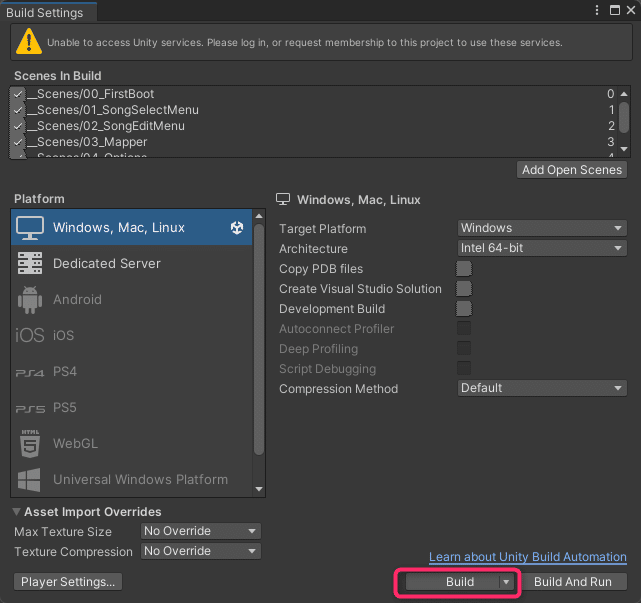The height and width of the screenshot is (603, 641).
Task: Enable the Create Visual Studio Solution checkbox
Action: [464, 289]
